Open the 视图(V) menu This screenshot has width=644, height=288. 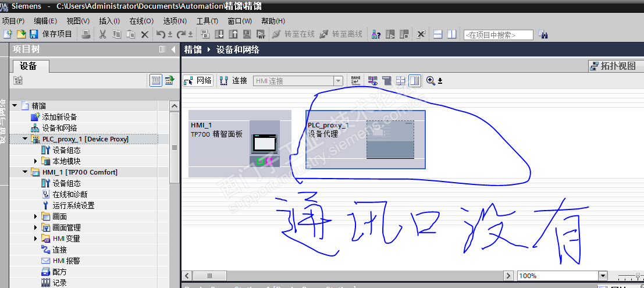[78, 21]
